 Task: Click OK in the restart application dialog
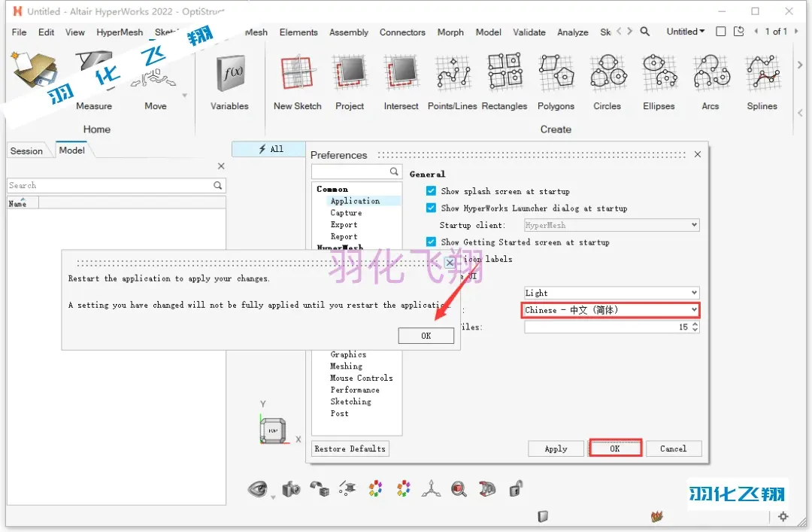click(426, 336)
